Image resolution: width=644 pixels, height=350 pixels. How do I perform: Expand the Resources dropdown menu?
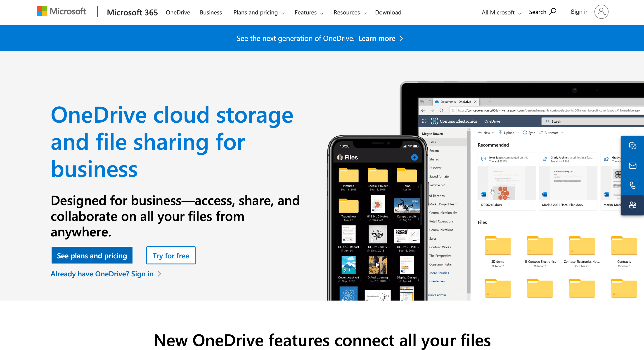click(350, 12)
